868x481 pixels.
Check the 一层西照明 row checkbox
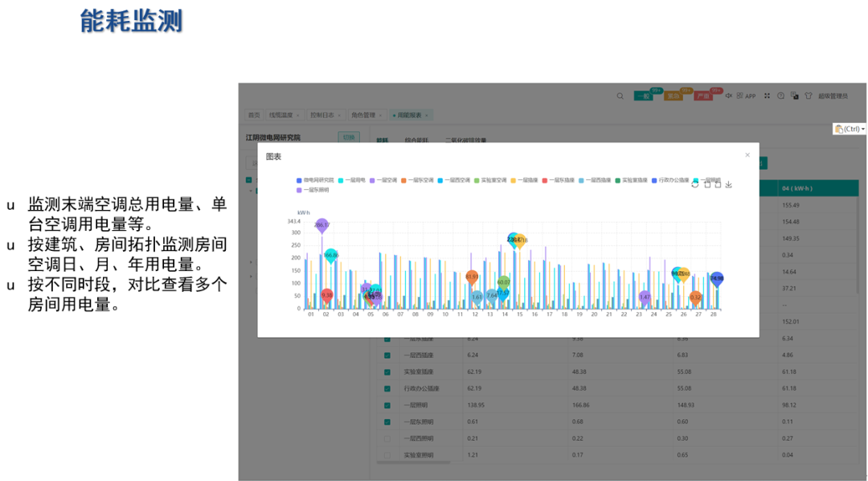[387, 438]
